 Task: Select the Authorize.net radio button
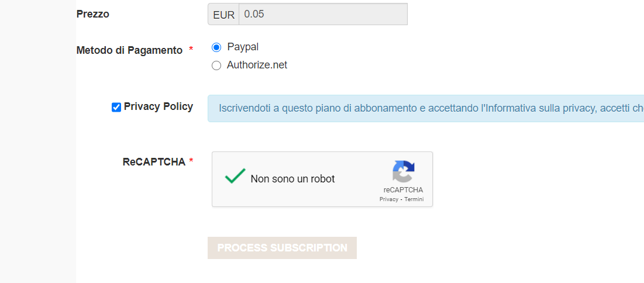[x=216, y=65]
